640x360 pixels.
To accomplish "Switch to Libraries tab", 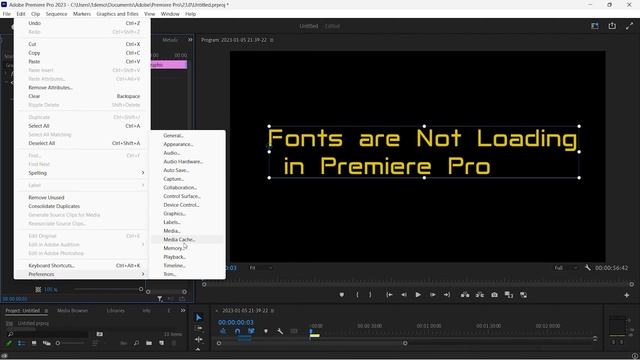I will (x=116, y=311).
